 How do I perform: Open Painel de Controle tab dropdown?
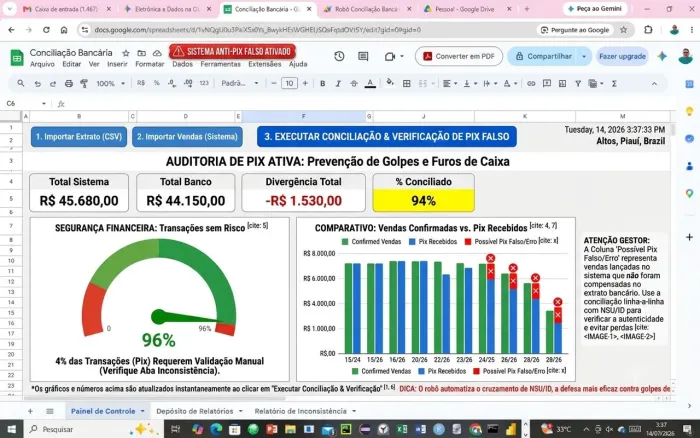pyautogui.click(x=142, y=411)
